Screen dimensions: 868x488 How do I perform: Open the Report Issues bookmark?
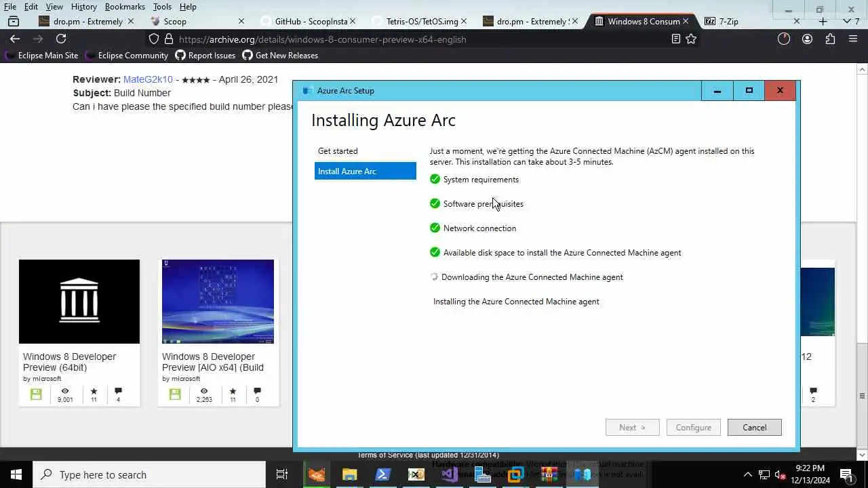pyautogui.click(x=205, y=56)
